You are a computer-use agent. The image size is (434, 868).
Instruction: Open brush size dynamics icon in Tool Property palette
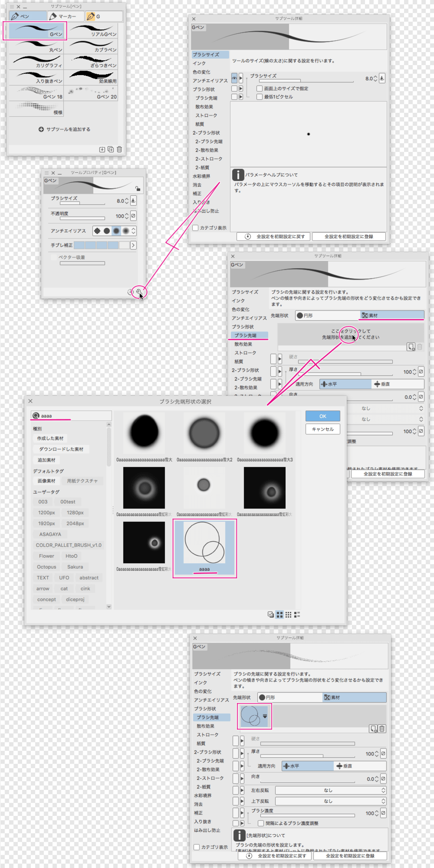coord(133,201)
